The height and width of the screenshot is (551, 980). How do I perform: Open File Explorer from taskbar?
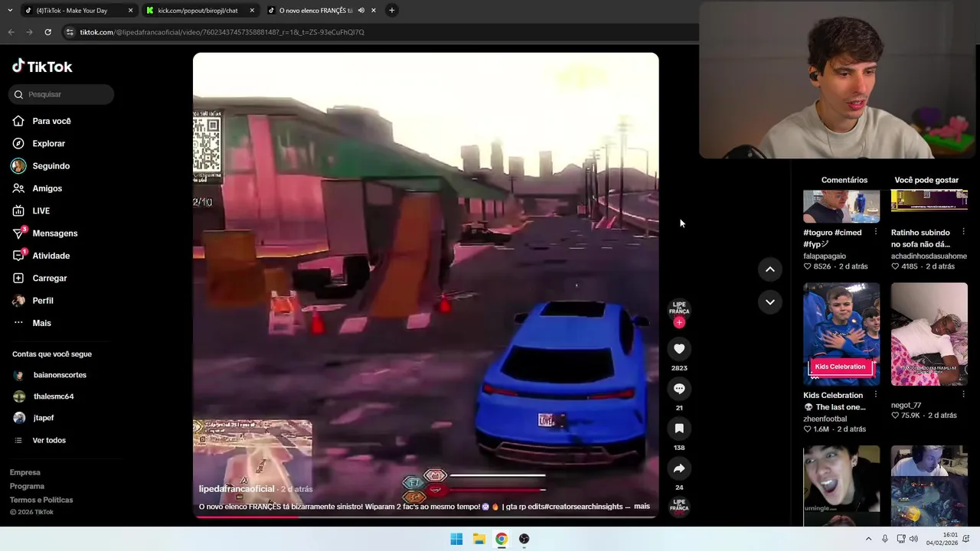click(x=479, y=539)
